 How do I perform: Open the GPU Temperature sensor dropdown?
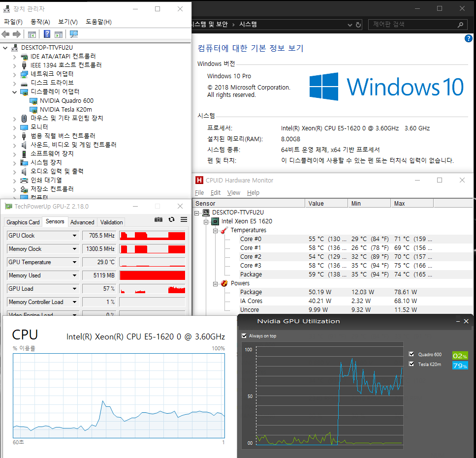point(74,262)
